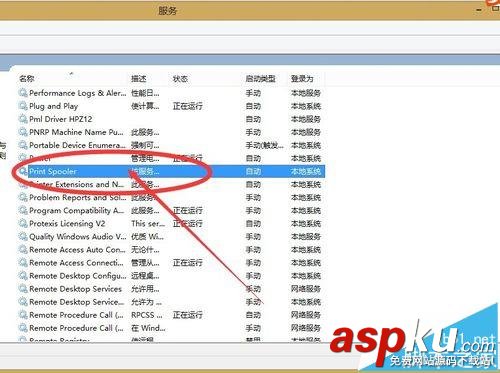Click the 描述 column header
500x373 pixels.
[139, 79]
